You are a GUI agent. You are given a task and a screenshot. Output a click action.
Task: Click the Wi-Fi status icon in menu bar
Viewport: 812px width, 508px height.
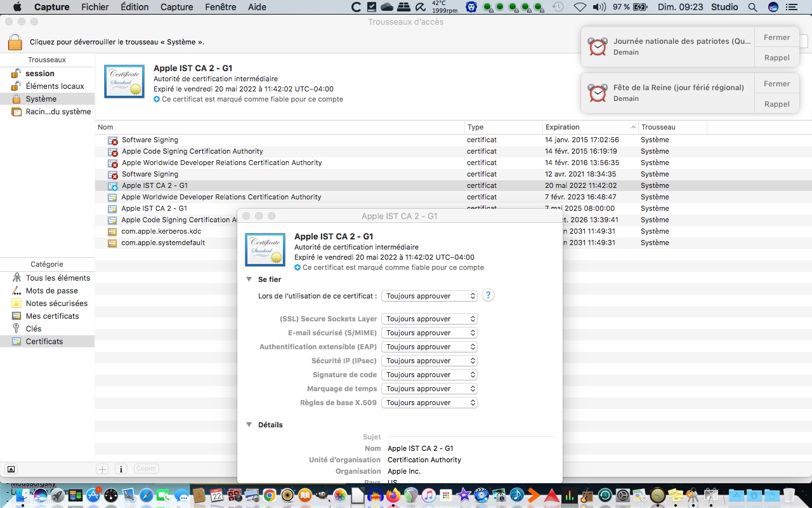(x=580, y=7)
